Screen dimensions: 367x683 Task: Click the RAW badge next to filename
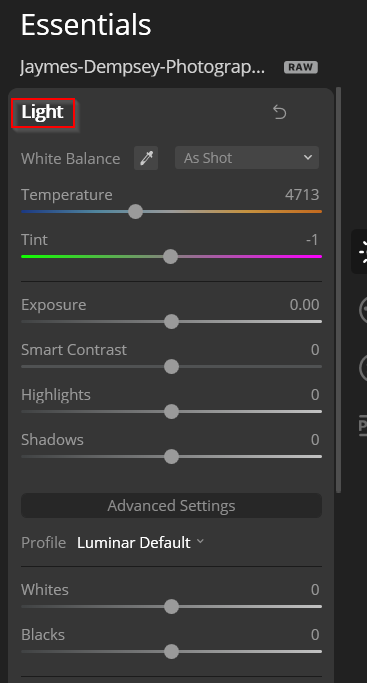(x=301, y=68)
